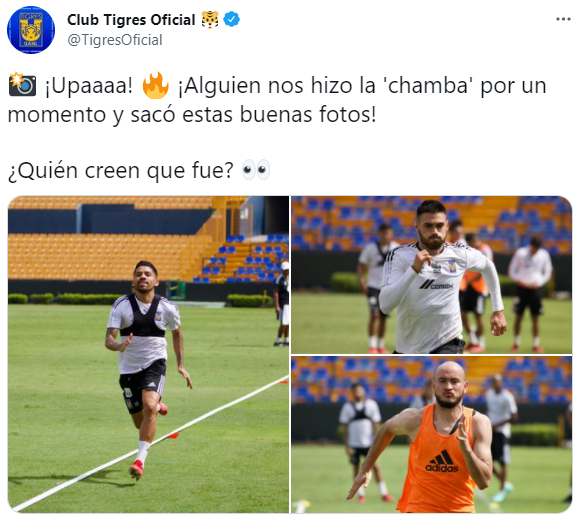Click the eyes emoji after question
This screenshot has width=581, height=521.
pyautogui.click(x=256, y=170)
